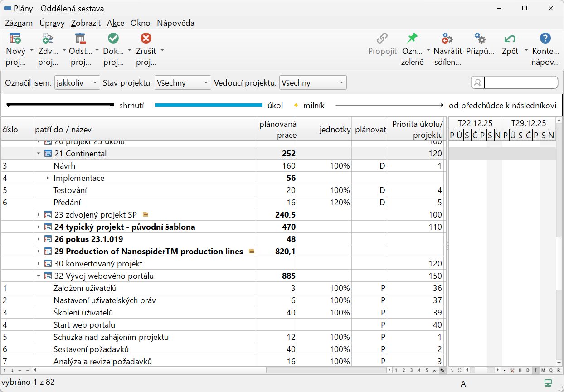The height and width of the screenshot is (392, 564).
Task: Switch the Gantt timescale to M
Action: 543,370
